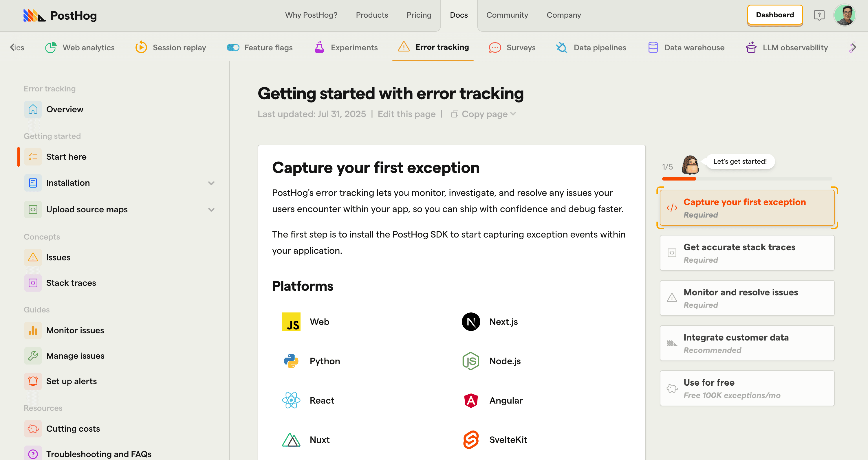Click the JS icon for Web platform
The height and width of the screenshot is (460, 868).
pos(291,322)
